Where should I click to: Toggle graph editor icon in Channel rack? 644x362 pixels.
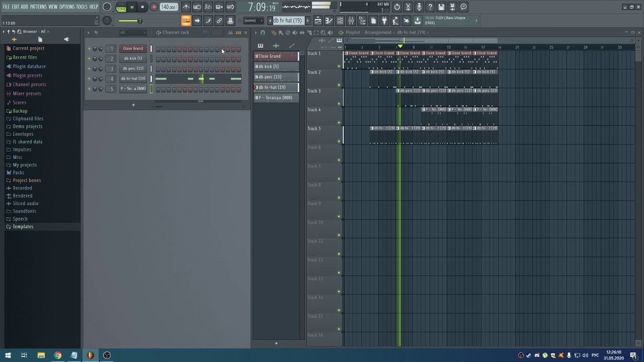pos(230,33)
